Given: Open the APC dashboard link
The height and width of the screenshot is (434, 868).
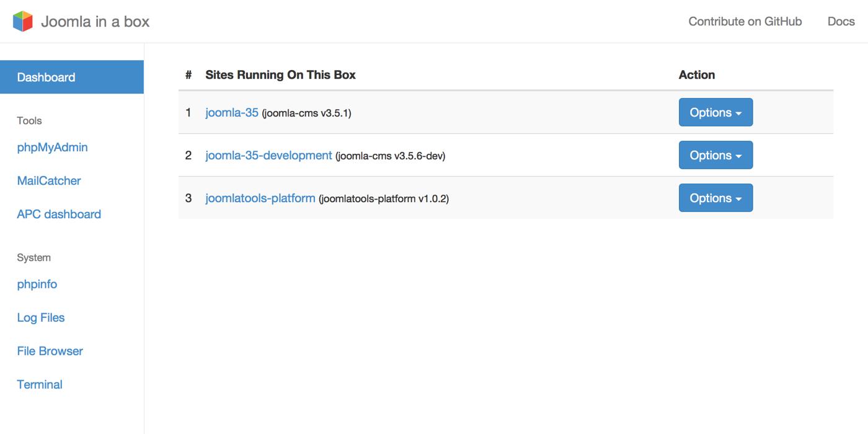Looking at the screenshot, I should [59, 215].
